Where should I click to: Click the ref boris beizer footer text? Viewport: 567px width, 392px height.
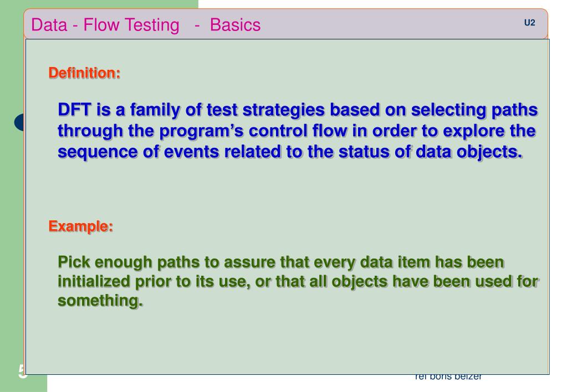coord(448,377)
